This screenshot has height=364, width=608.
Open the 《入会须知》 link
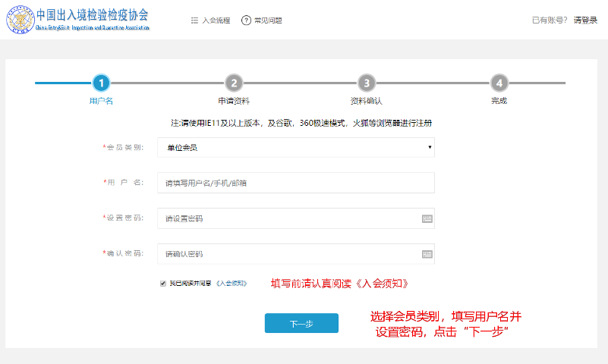pos(232,284)
